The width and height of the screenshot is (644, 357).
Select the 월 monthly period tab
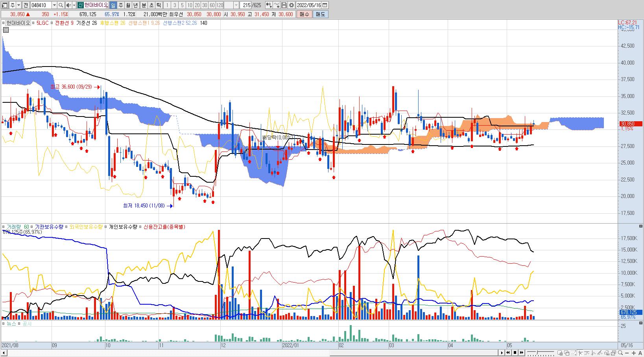(x=128, y=5)
